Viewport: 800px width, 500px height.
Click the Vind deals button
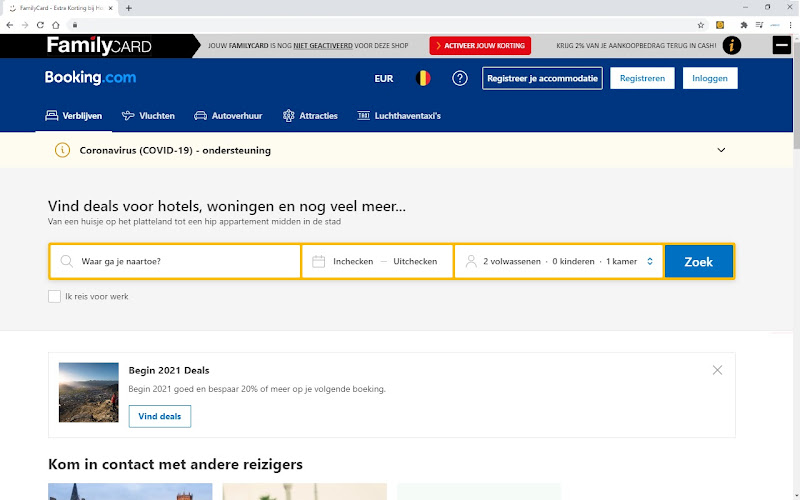pyautogui.click(x=160, y=416)
